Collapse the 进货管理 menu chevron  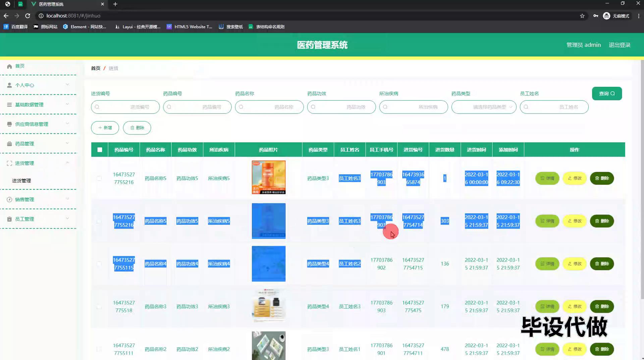coord(67,163)
